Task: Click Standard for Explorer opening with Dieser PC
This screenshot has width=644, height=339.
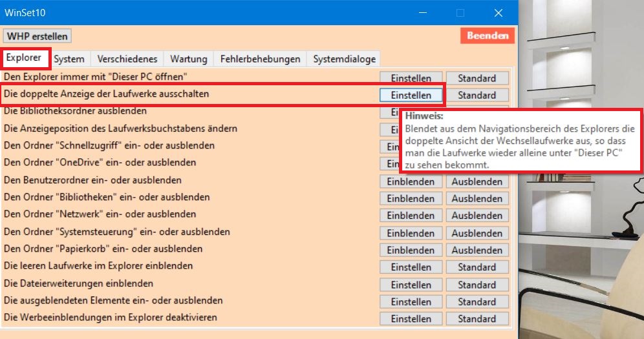Action: coord(477,78)
